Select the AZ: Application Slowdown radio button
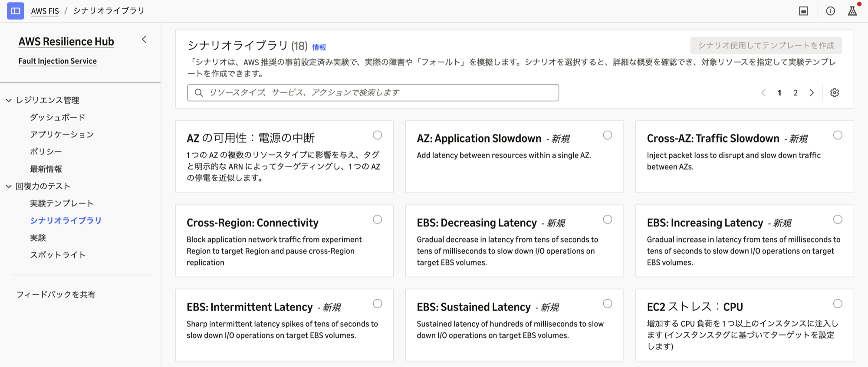The height and width of the screenshot is (367, 868). coord(608,135)
